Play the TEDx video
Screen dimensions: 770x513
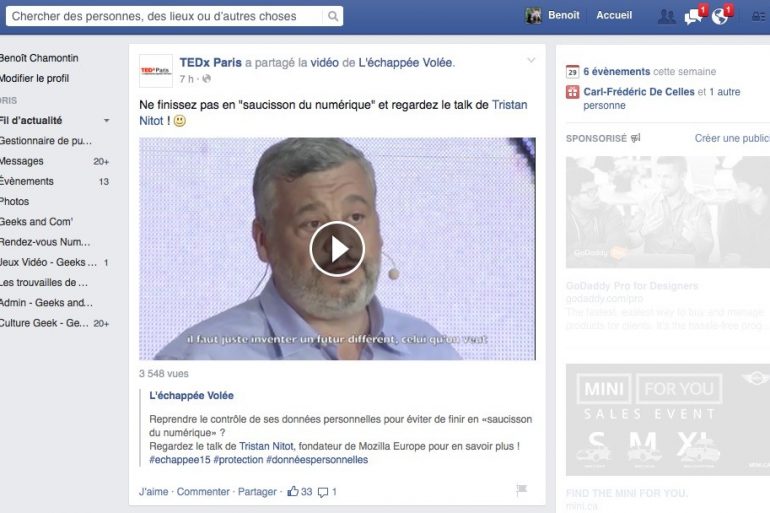337,248
